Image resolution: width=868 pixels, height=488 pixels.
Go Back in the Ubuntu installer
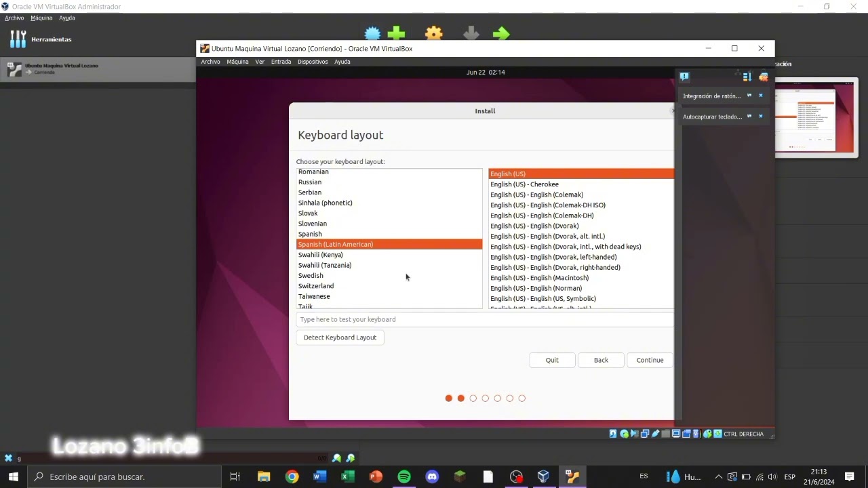click(x=601, y=360)
